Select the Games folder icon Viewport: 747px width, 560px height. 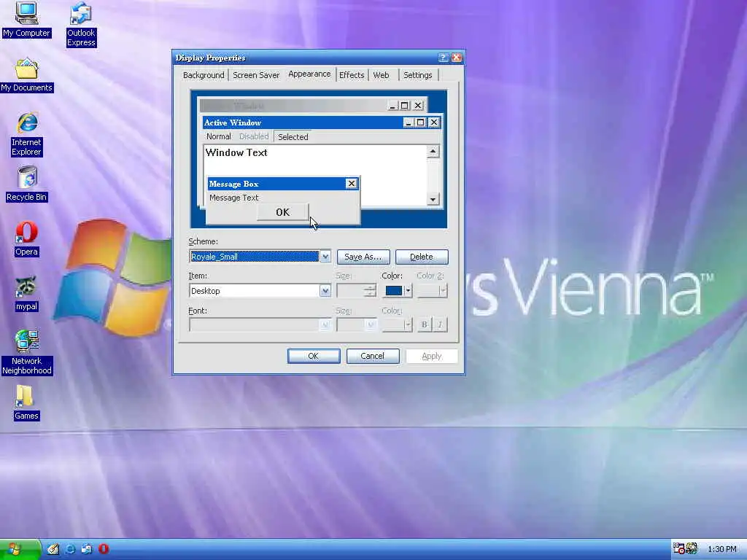coord(26,403)
